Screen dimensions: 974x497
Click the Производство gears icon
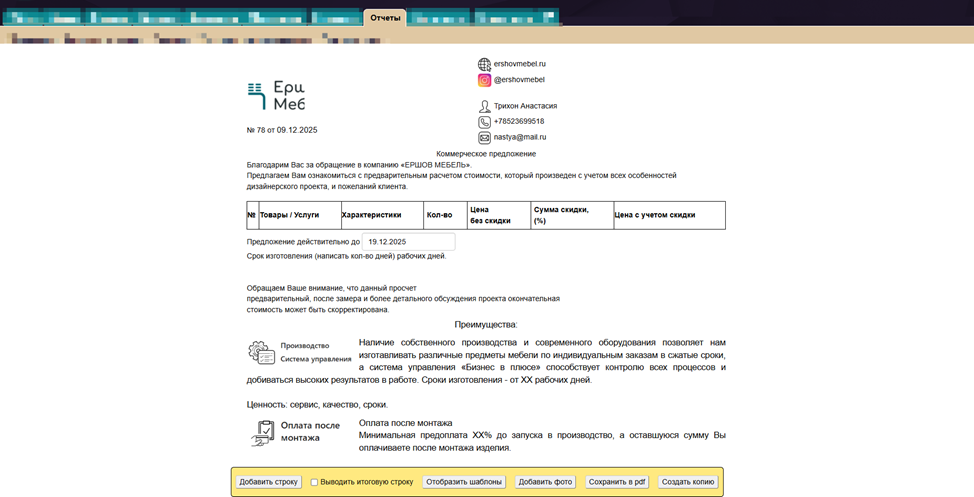[x=261, y=352]
